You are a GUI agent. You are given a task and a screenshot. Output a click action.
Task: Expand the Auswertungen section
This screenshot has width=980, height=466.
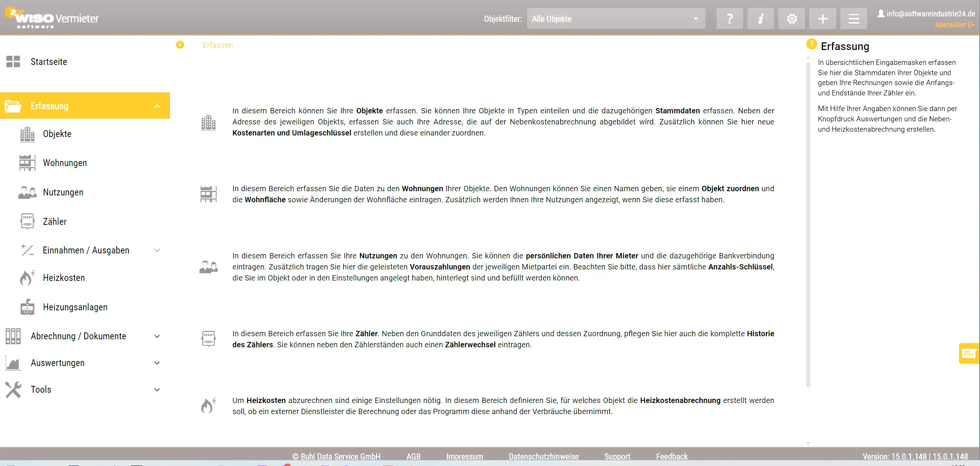click(x=157, y=363)
